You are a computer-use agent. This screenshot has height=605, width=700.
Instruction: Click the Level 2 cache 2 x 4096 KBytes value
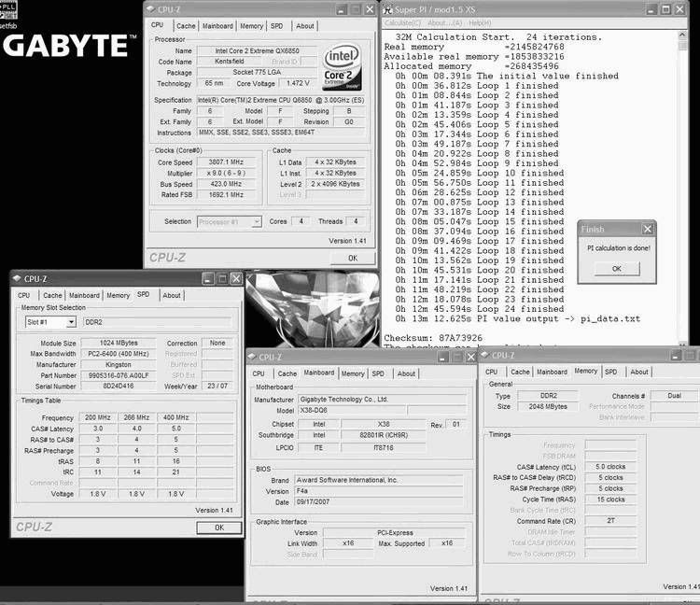335,184
